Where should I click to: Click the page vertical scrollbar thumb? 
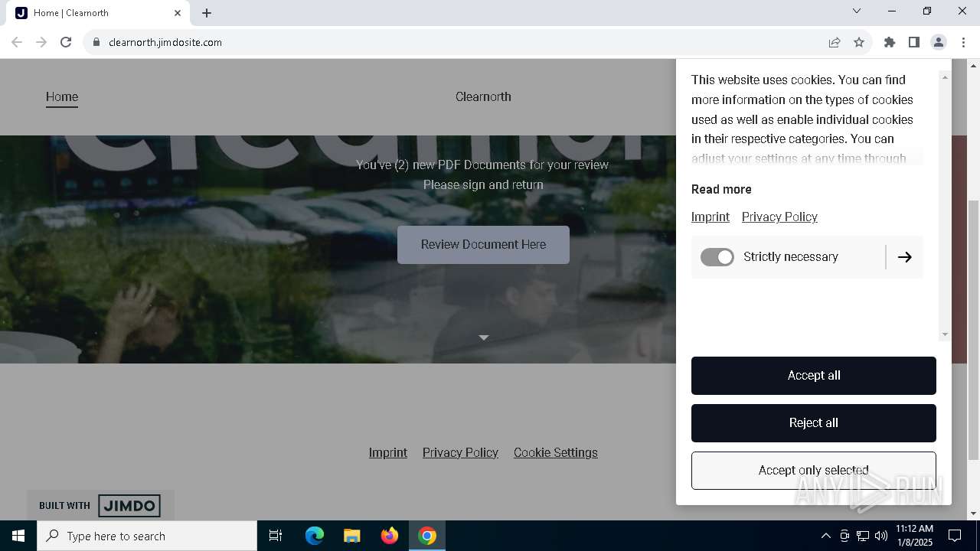[x=973, y=329]
